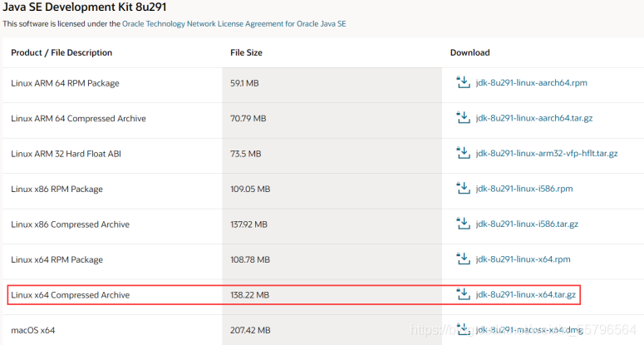The width and height of the screenshot is (644, 345).
Task: Click the File Size column header
Action: pyautogui.click(x=246, y=52)
